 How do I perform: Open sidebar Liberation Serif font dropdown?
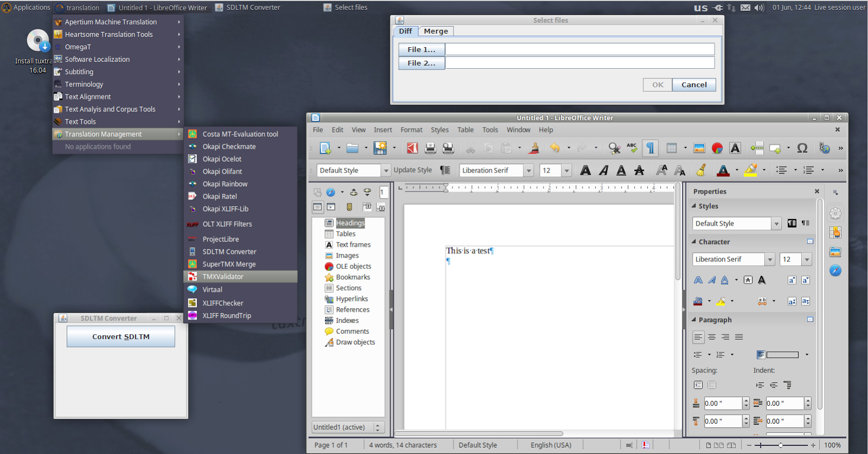pyautogui.click(x=770, y=259)
